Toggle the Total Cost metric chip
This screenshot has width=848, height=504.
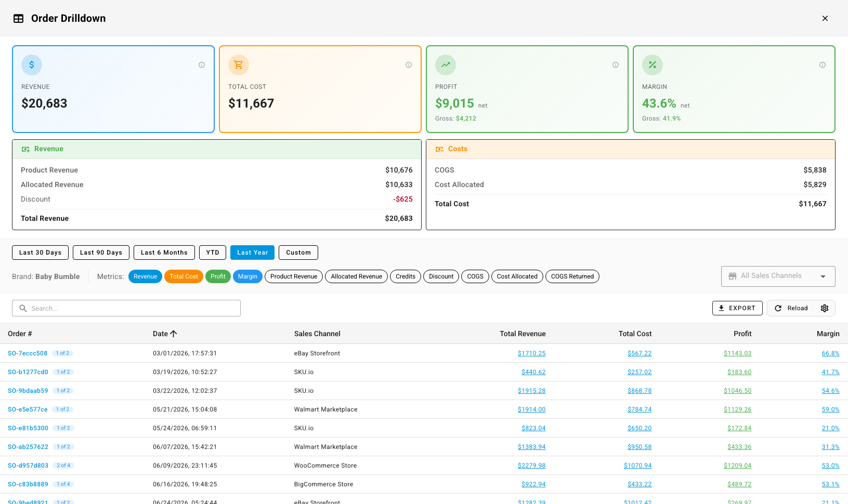[x=184, y=276]
